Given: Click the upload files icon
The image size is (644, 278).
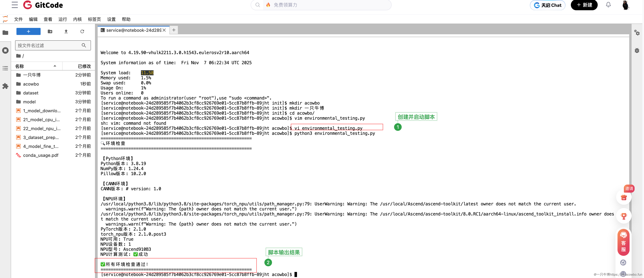Looking at the screenshot, I should [x=66, y=32].
